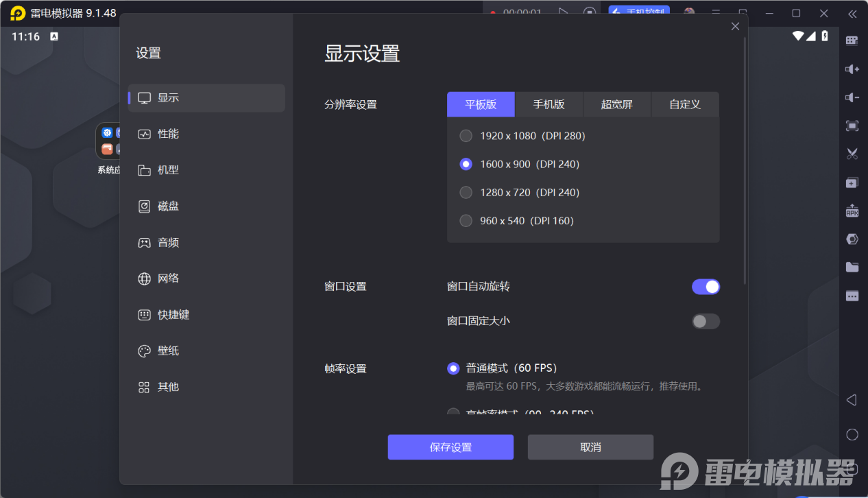This screenshot has width=868, height=498.
Task: Click the 手机控制 button in title bar
Action: tap(639, 12)
